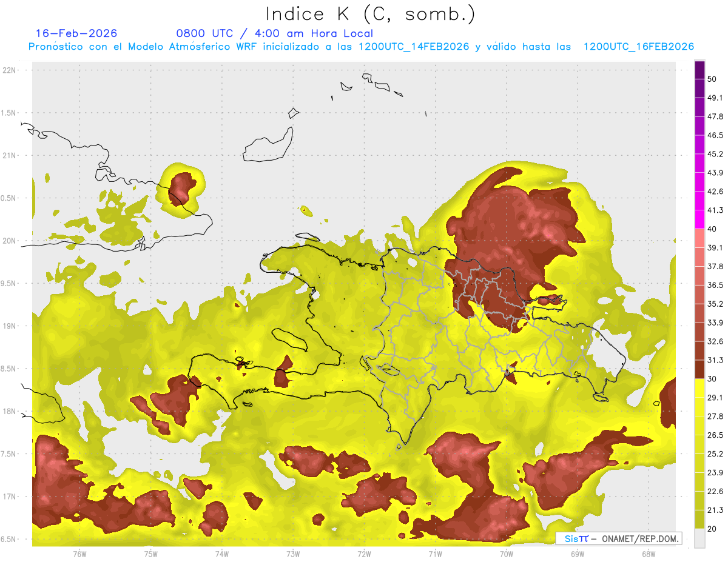Image resolution: width=728 pixels, height=562 pixels.
Task: Click the 20N latitude label
Action: click(10, 241)
